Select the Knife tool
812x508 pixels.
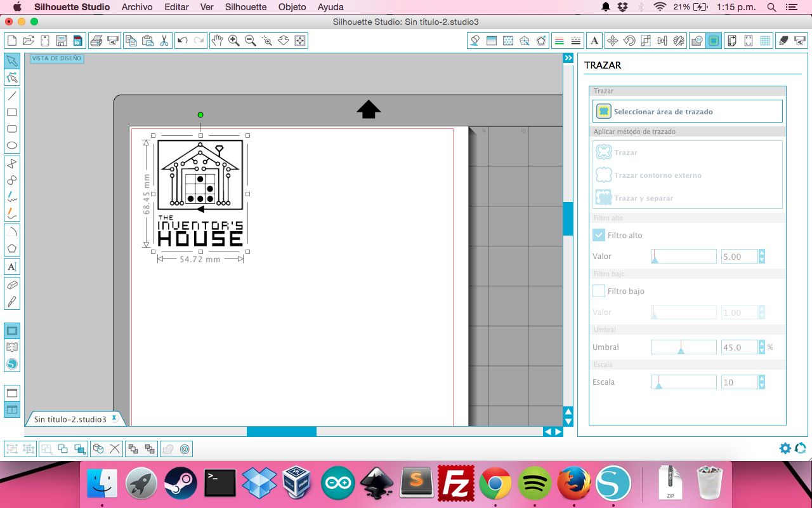[x=12, y=302]
